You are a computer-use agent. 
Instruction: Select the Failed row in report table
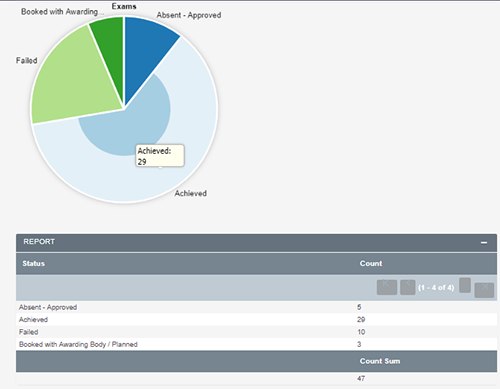click(x=256, y=332)
